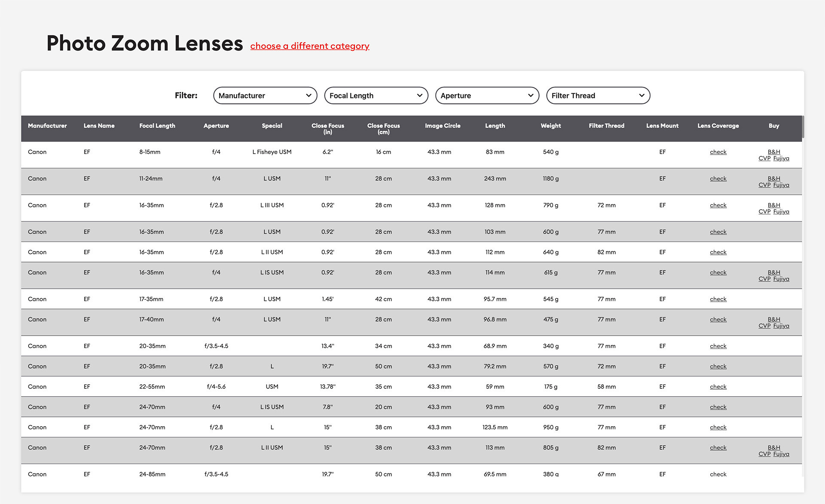Expand the Filter Thread dropdown
The width and height of the screenshot is (825, 504).
pyautogui.click(x=598, y=95)
